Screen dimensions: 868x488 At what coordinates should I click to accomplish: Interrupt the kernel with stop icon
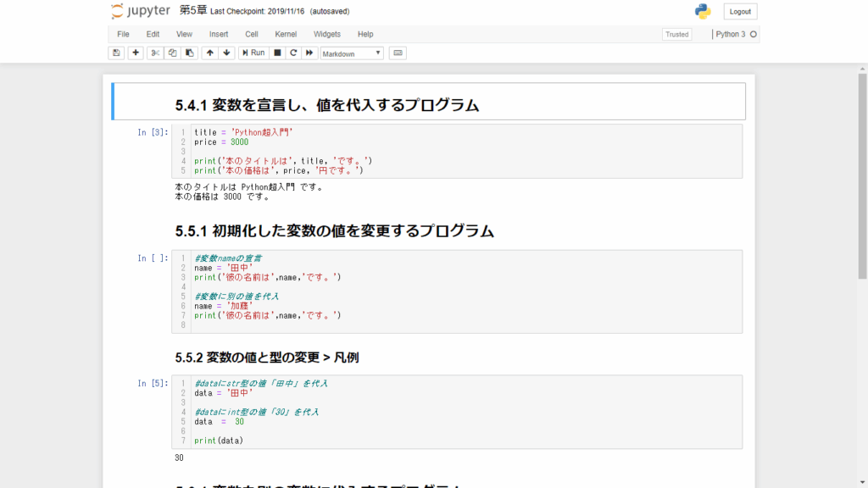(276, 53)
